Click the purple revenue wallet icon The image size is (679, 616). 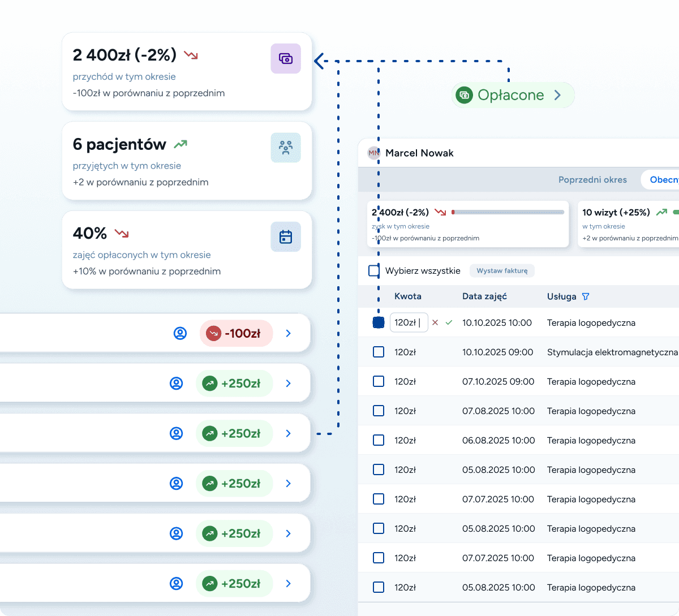286,59
